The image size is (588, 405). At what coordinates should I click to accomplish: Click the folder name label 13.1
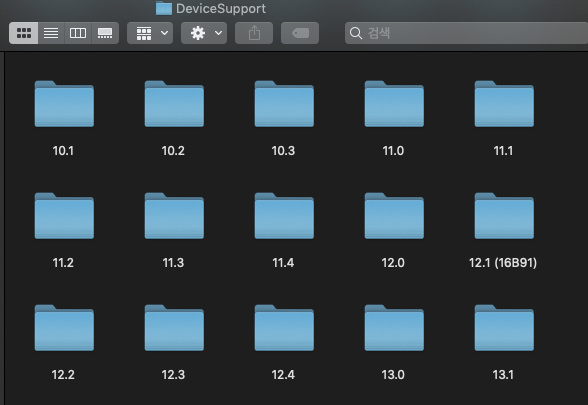tap(503, 375)
